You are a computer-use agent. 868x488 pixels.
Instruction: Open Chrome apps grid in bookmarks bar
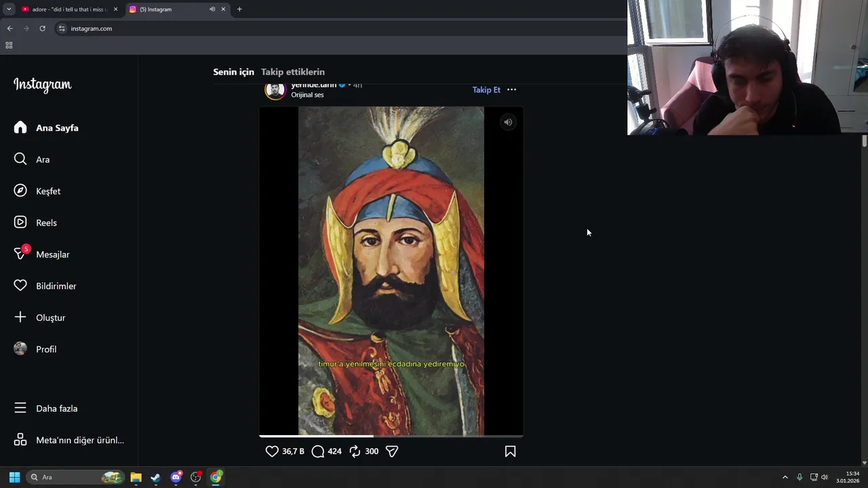(x=9, y=45)
